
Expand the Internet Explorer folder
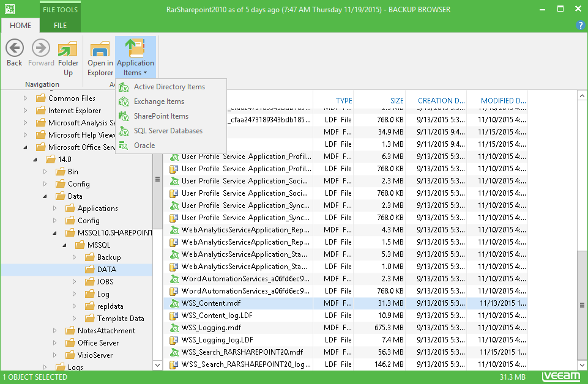pyautogui.click(x=25, y=111)
